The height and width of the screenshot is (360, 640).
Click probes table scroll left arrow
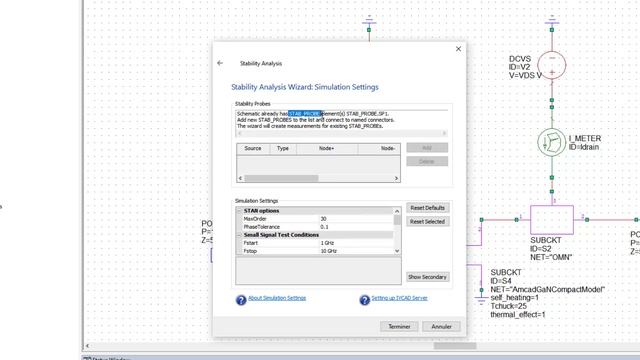[x=240, y=178]
